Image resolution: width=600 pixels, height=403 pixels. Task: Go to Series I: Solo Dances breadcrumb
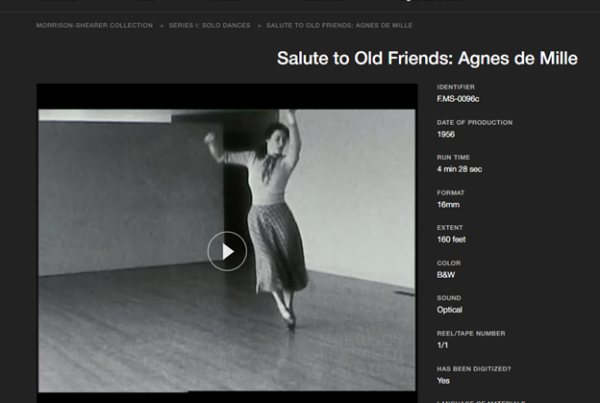click(209, 25)
